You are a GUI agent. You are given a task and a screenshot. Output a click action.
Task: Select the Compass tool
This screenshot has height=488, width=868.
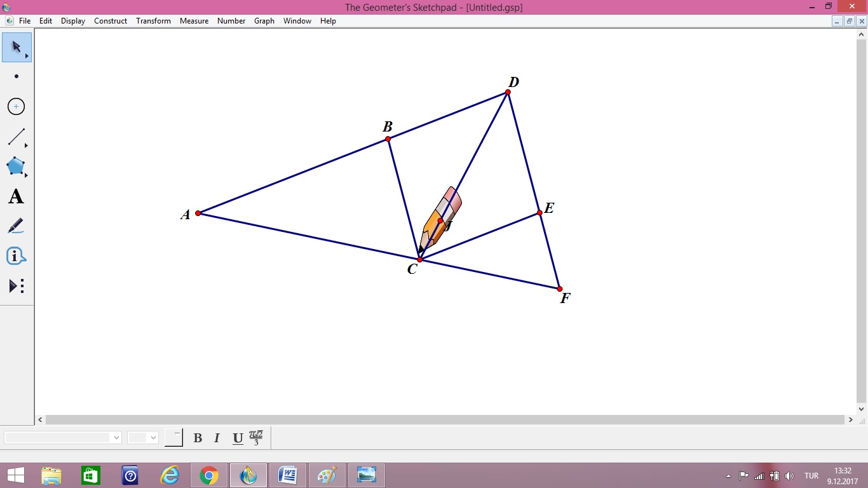[x=16, y=106]
